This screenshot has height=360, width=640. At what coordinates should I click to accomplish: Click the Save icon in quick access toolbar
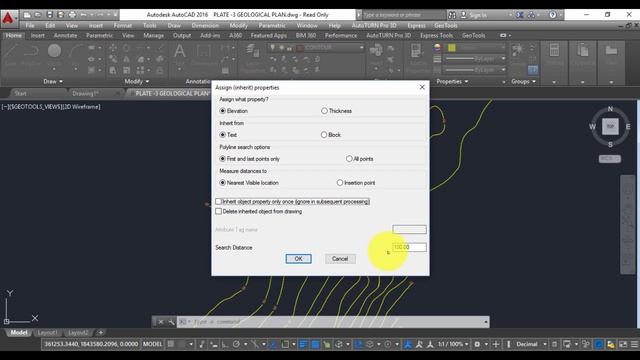[x=49, y=15]
